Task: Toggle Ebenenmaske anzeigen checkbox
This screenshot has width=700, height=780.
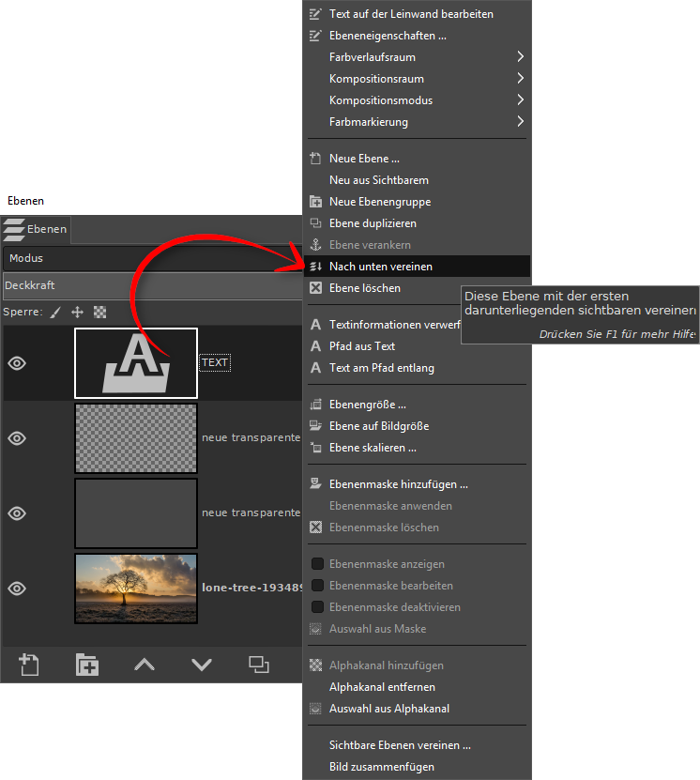Action: click(317, 563)
